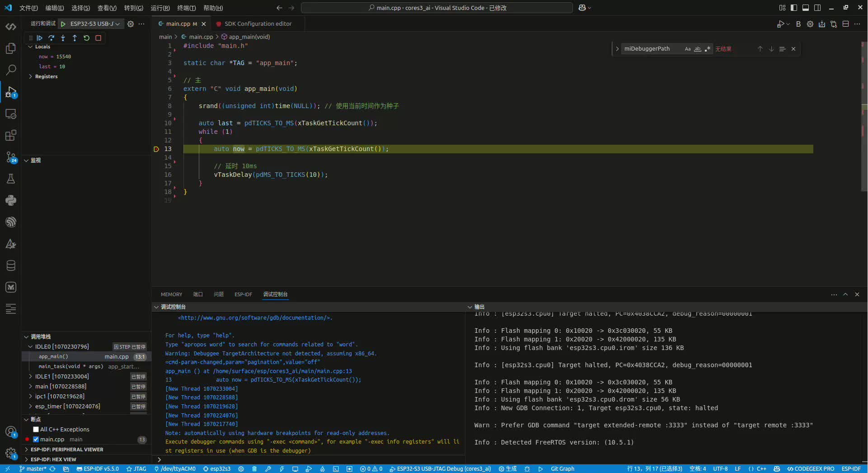Open the Run and Debug view icon

[x=11, y=92]
